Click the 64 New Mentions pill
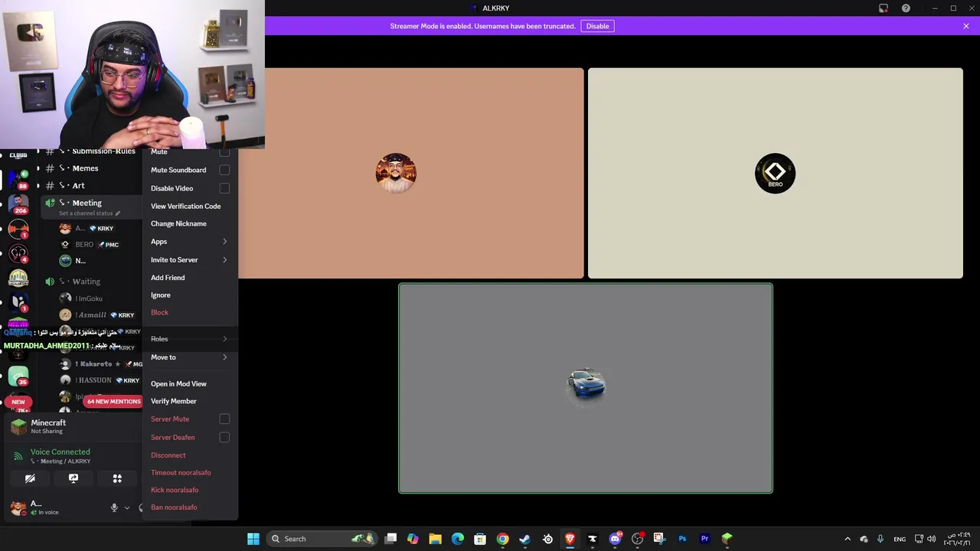 pyautogui.click(x=113, y=401)
